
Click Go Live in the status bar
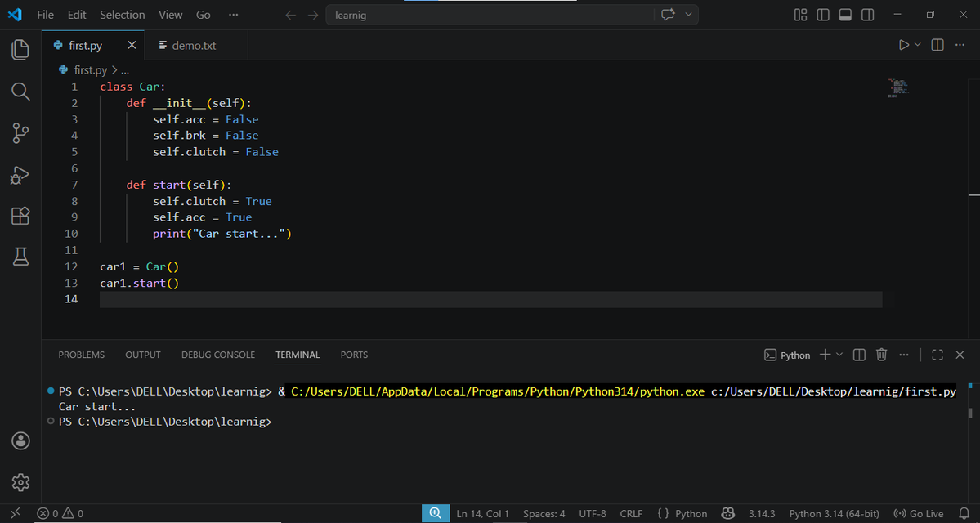point(919,513)
